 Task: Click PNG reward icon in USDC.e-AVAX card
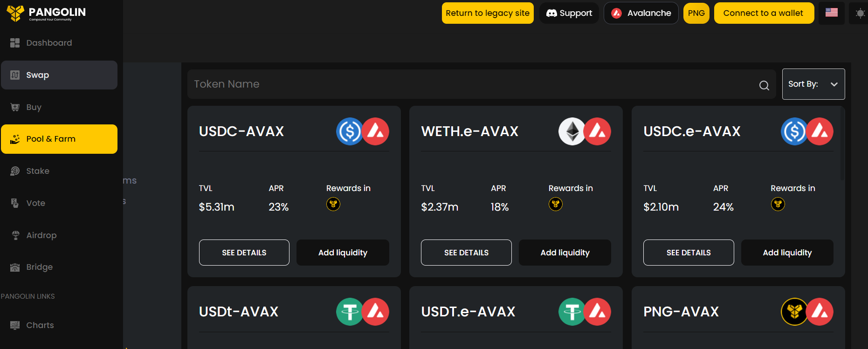pos(778,204)
